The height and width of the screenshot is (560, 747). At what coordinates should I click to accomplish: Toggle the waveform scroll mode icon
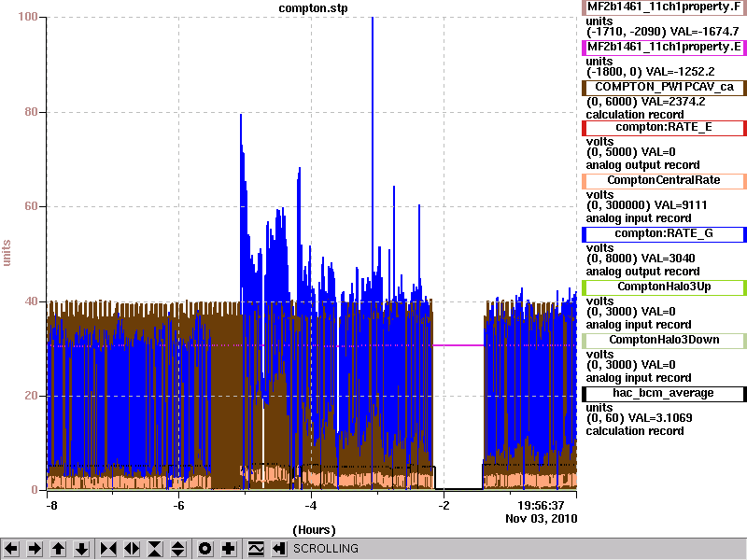pos(256,549)
